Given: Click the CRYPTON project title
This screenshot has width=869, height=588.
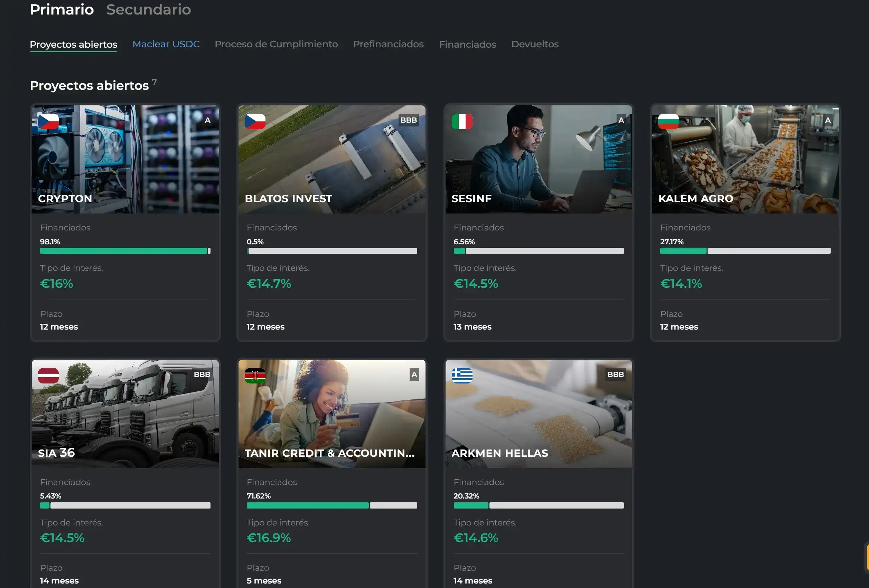Looking at the screenshot, I should coord(65,199).
